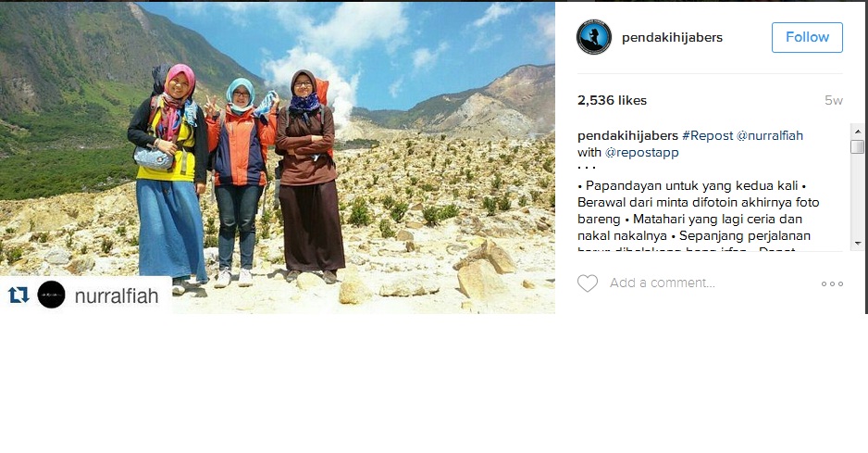Like the post with heart icon

588,283
